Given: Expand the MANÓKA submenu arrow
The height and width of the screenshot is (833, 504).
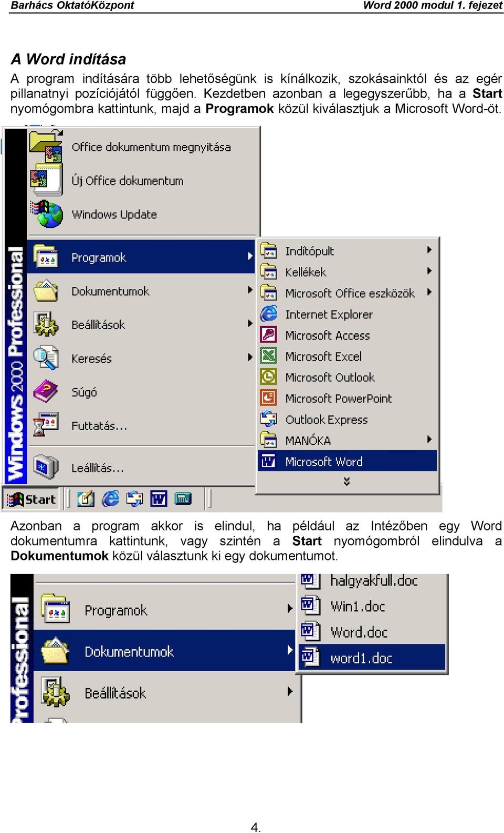Looking at the screenshot, I should click(x=429, y=439).
